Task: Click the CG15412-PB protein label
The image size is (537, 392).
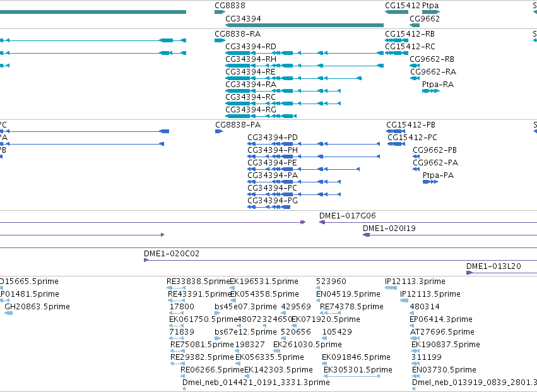Action: coord(411,125)
